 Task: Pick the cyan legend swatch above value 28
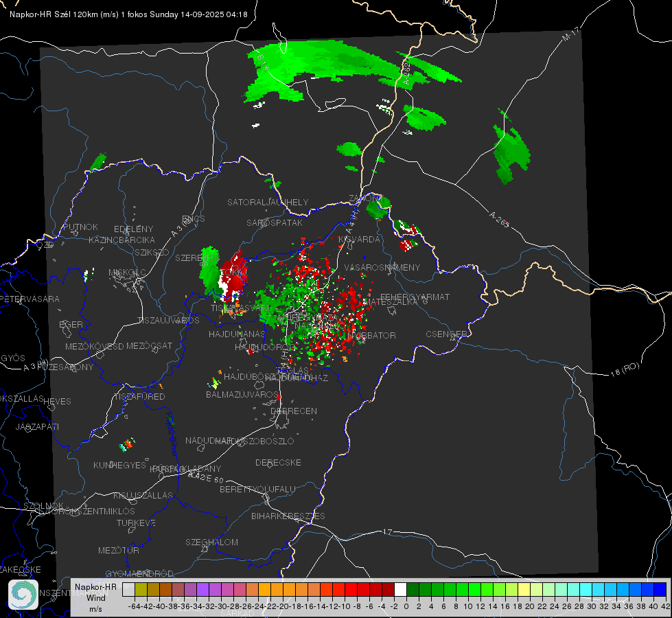586,589
